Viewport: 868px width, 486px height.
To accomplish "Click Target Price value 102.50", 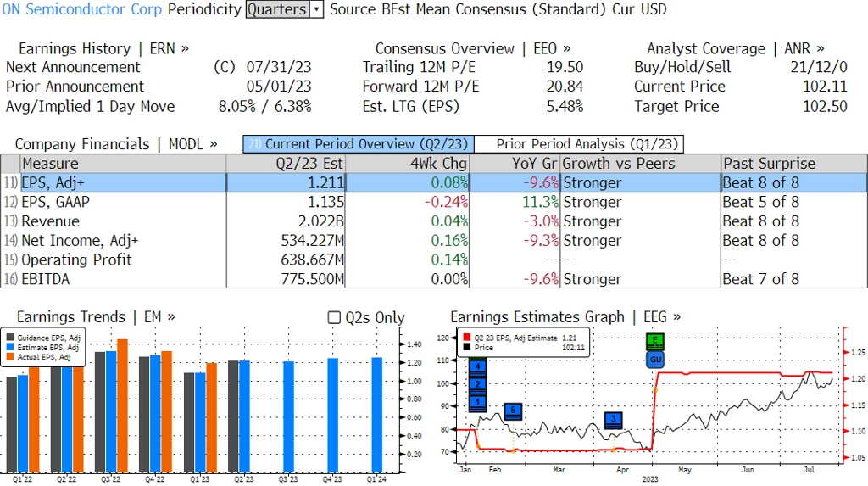I will (x=825, y=106).
